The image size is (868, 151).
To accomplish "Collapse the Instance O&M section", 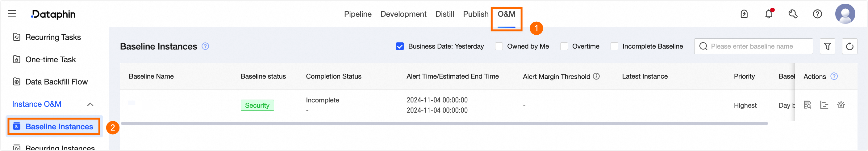I will click(90, 104).
